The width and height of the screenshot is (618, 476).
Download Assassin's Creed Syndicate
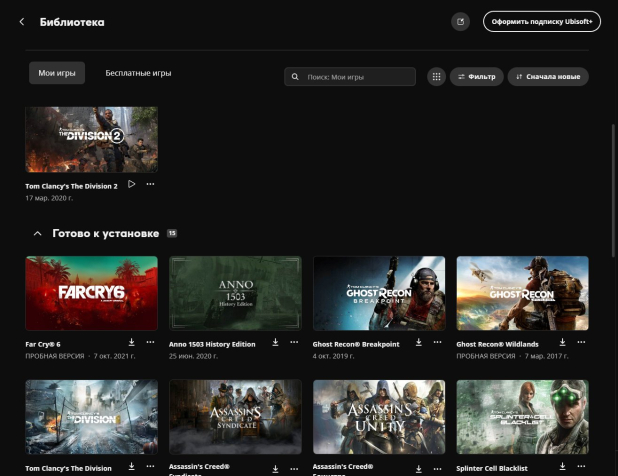[x=275, y=469]
